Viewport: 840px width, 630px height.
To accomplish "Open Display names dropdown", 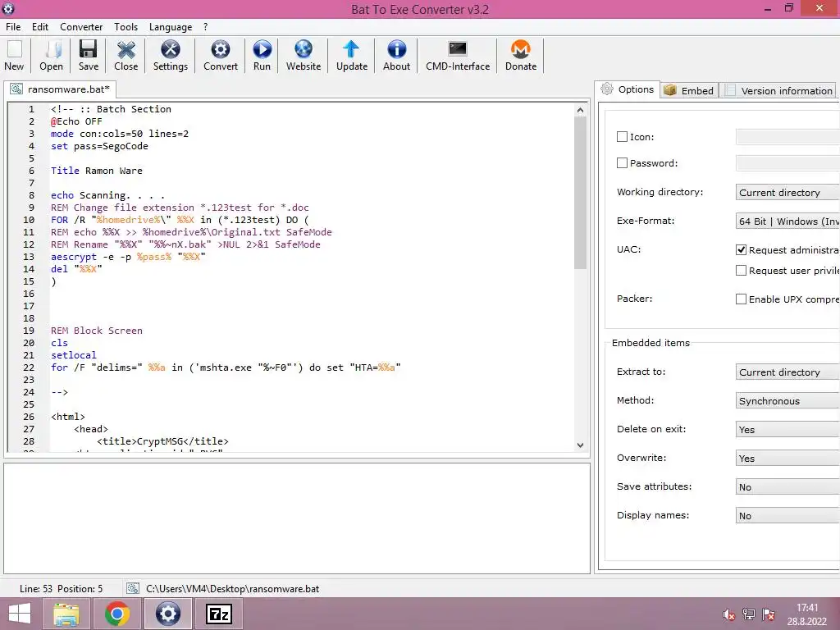I will point(787,515).
